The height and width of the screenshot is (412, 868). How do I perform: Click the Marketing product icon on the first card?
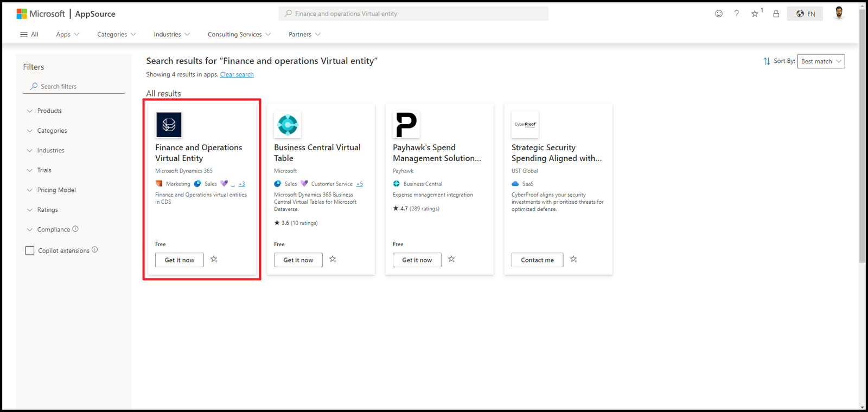click(x=159, y=184)
